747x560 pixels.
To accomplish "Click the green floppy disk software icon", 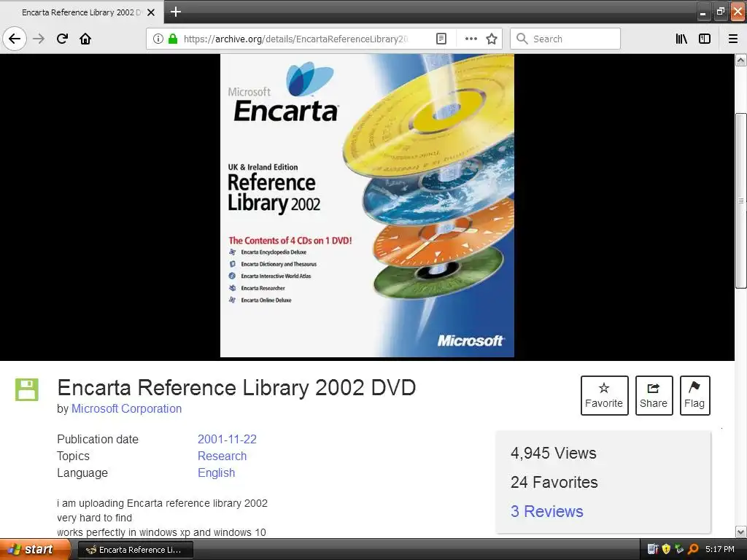I will click(x=27, y=389).
